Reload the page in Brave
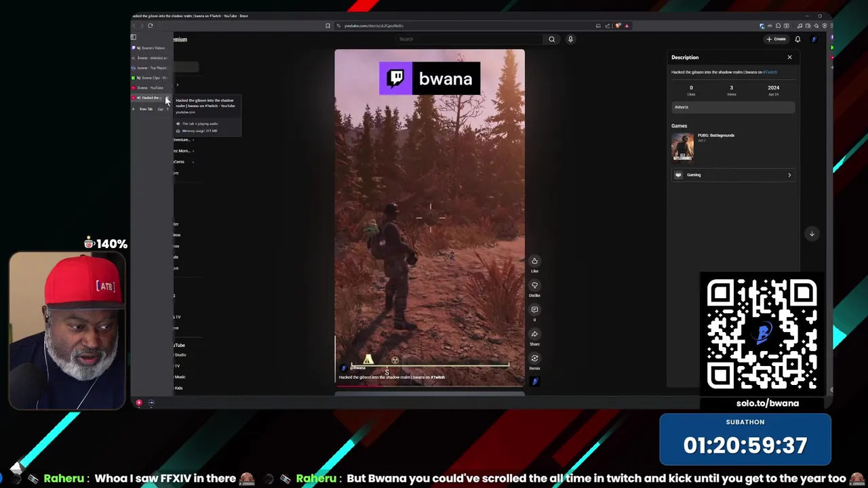The width and height of the screenshot is (868, 488). 150,26
